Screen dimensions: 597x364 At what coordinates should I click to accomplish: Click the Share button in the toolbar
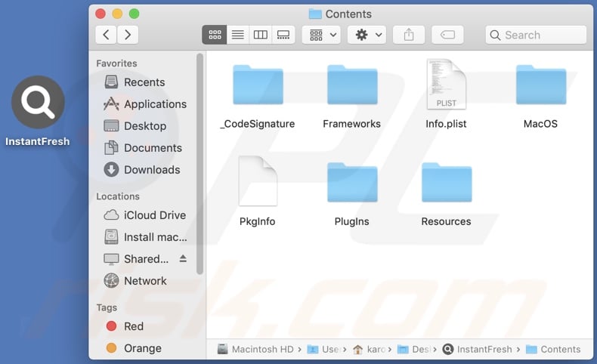click(409, 35)
